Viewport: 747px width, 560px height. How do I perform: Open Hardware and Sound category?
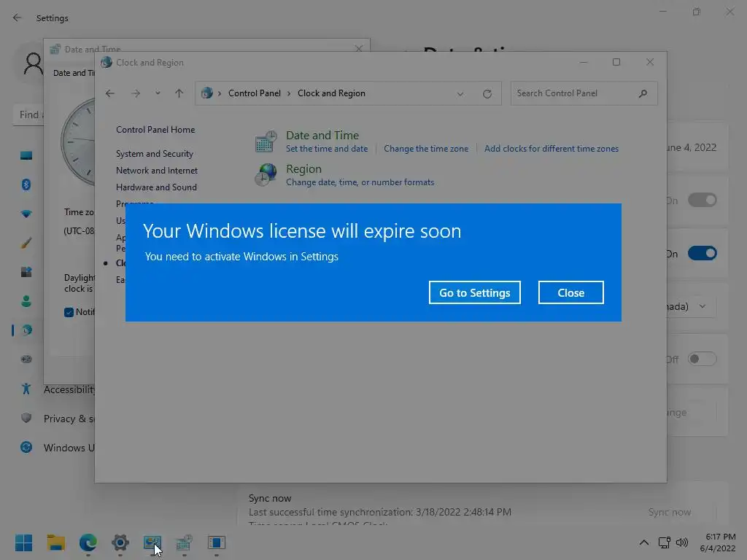(x=156, y=187)
